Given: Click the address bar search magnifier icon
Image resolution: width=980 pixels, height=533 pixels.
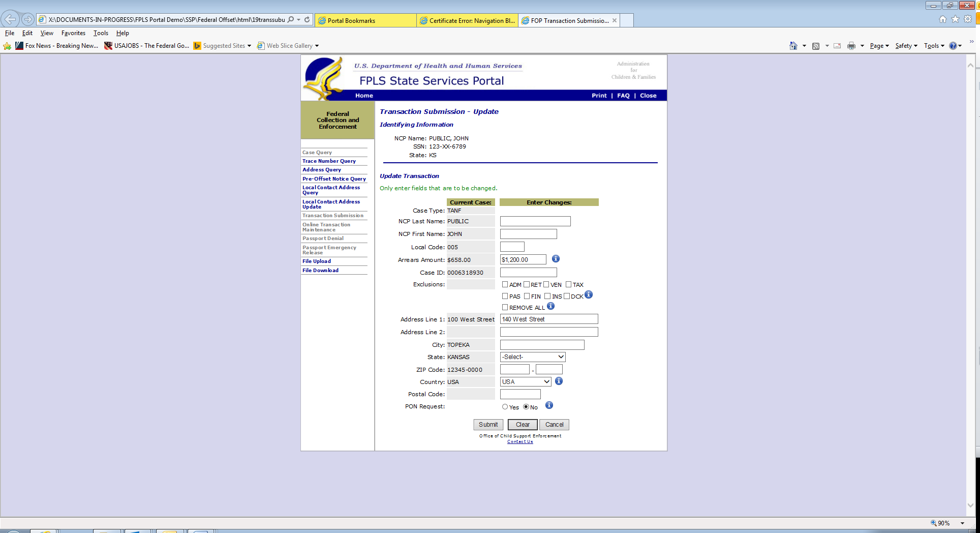Looking at the screenshot, I should pos(291,20).
